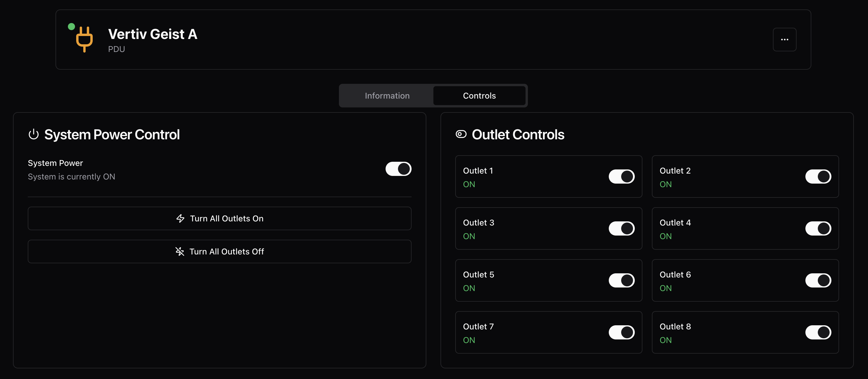868x379 pixels.
Task: Click the toggle icon beside Outlet Controls heading
Action: (461, 134)
